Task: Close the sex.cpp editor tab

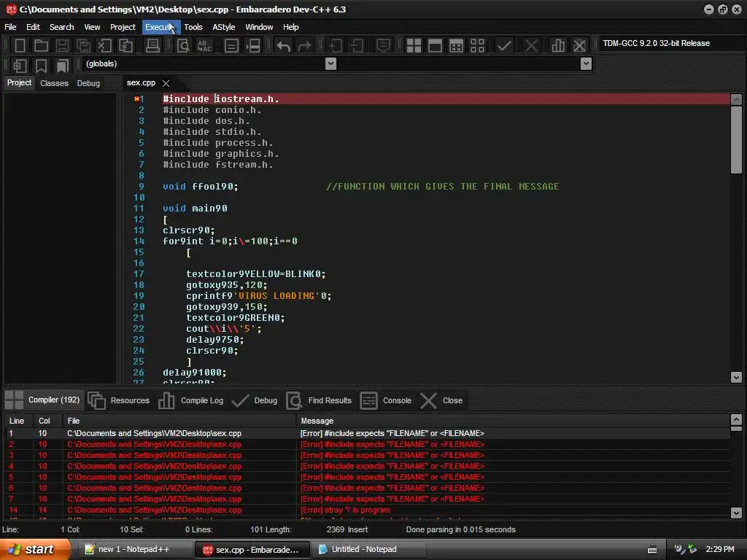Action: 166,83
